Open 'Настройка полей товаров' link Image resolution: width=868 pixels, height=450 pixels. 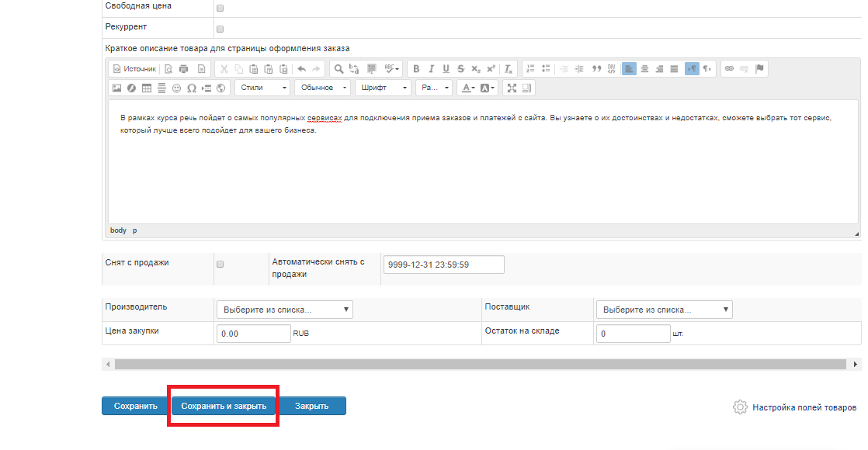pos(804,407)
